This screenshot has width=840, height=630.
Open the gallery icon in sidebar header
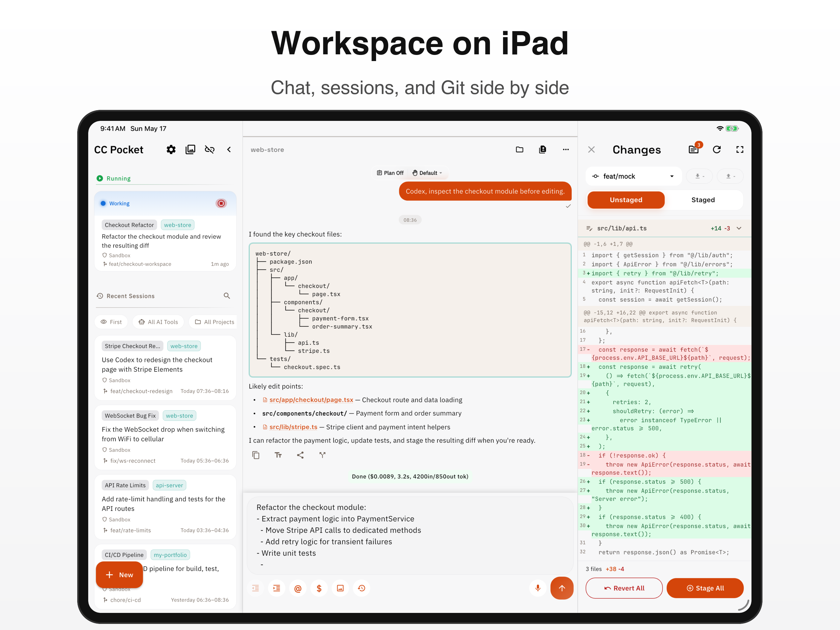point(190,150)
